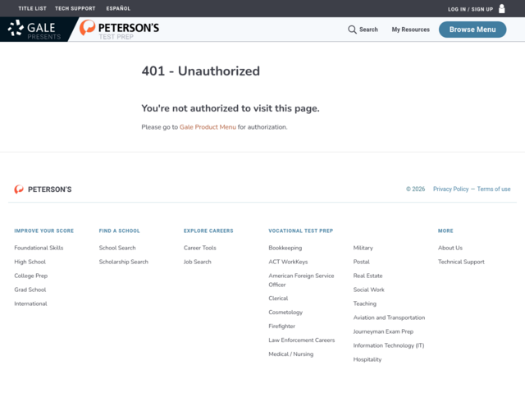525x420 pixels.
Task: Open Social Work link
Action: pos(369,290)
